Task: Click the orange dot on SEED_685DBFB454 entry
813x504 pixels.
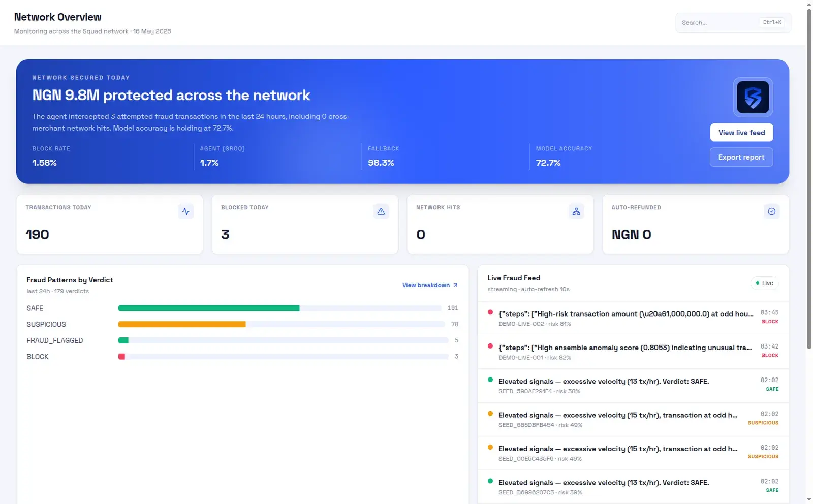Action: tap(490, 414)
